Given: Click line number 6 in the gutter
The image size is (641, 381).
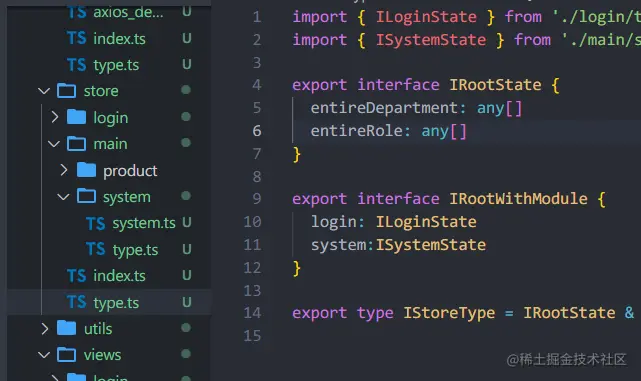Looking at the screenshot, I should tap(257, 131).
